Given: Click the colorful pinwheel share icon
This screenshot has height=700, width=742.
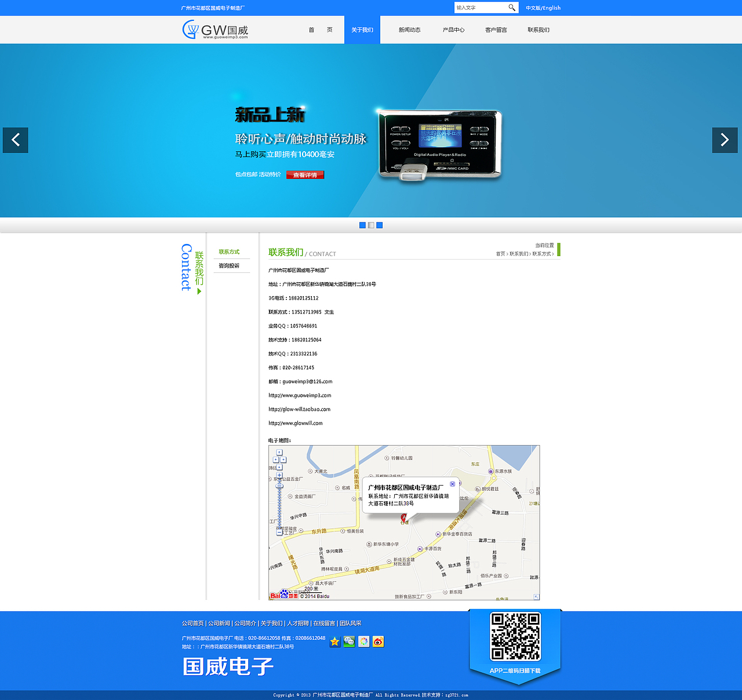Looking at the screenshot, I should click(363, 641).
